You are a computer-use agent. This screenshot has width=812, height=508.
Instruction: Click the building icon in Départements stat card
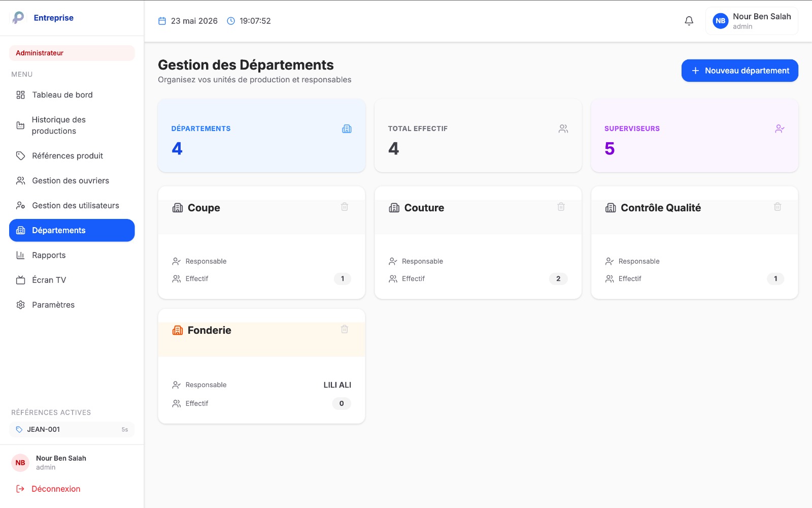click(x=347, y=129)
